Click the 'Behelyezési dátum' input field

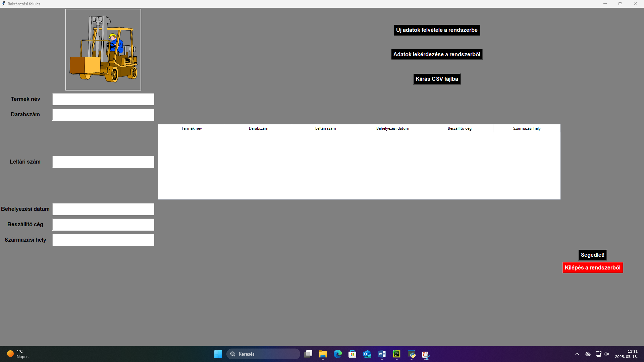click(103, 209)
